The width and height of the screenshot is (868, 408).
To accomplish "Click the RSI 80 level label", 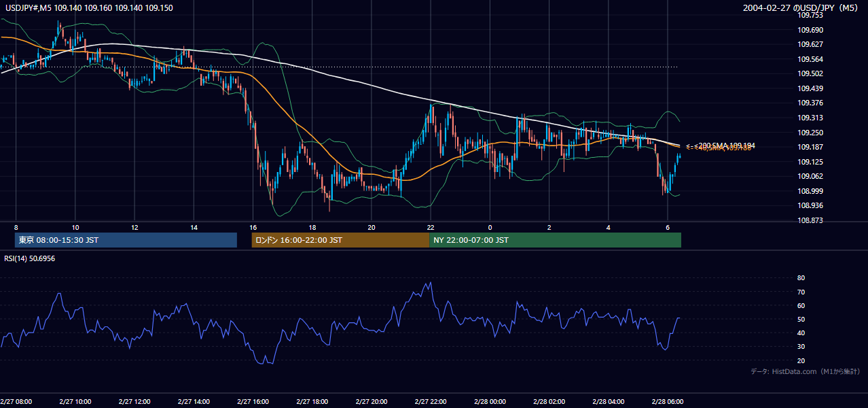I will [x=801, y=278].
